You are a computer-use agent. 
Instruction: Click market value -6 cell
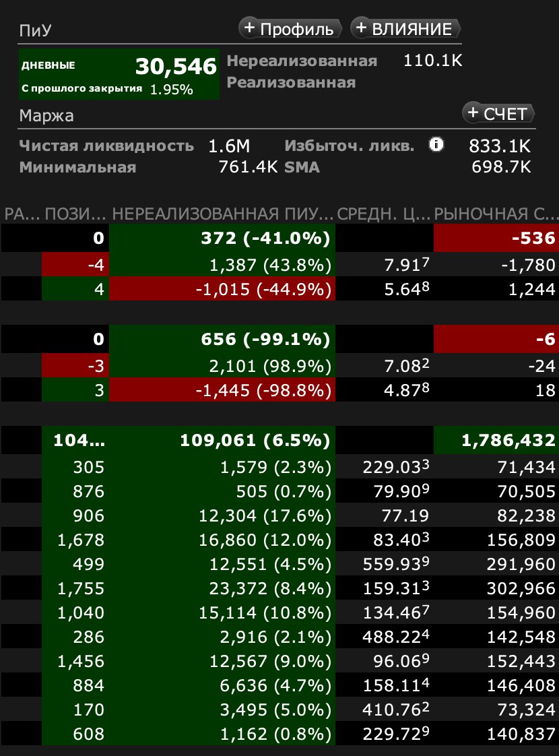[x=496, y=339]
